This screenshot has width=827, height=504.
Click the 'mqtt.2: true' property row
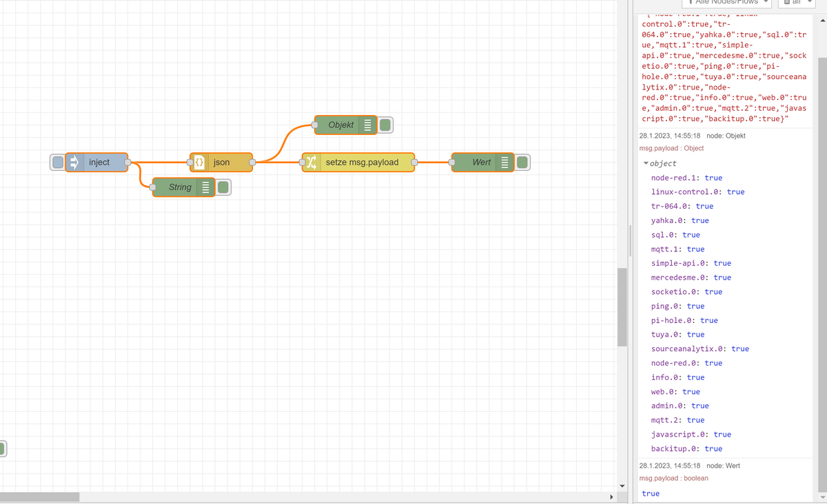(x=678, y=420)
